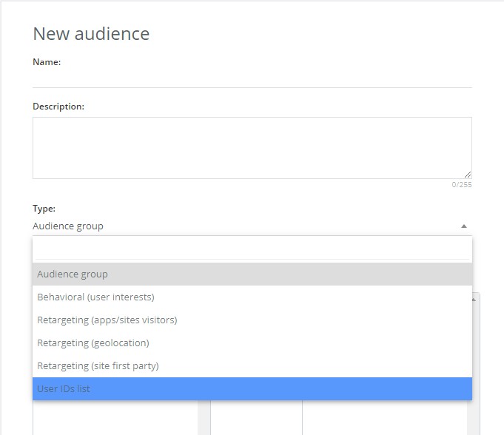Choose Behavioral (user interests) option

252,297
